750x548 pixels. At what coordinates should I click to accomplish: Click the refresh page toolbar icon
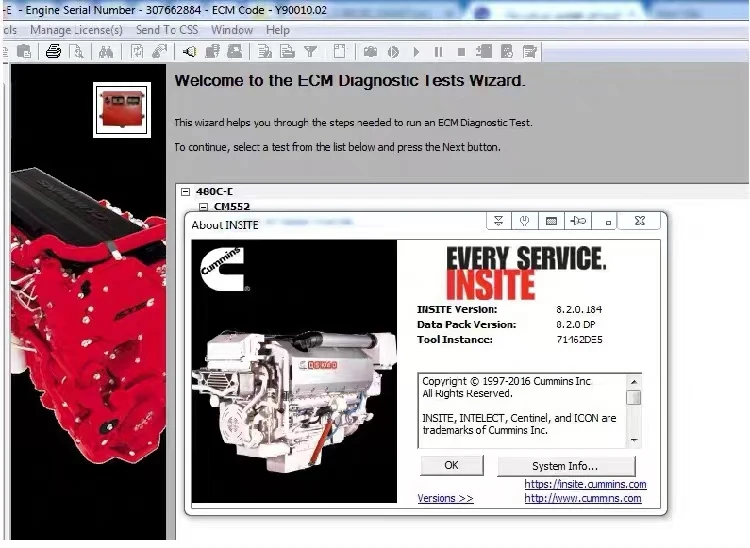(x=137, y=51)
